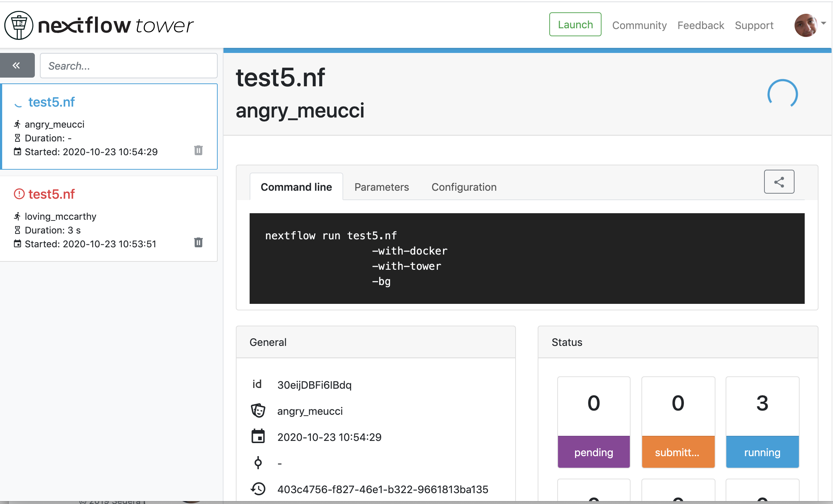This screenshot has width=833, height=504.
Task: Collapse the sidebar with double chevron button
Action: click(17, 65)
